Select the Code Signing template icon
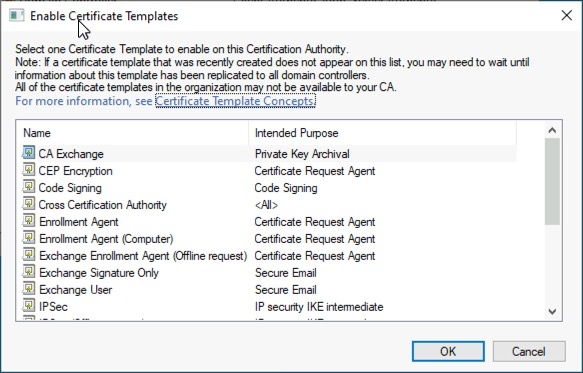The image size is (583, 373). (x=29, y=187)
